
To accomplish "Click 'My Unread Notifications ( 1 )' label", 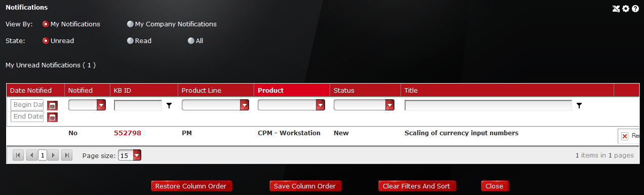I will pyautogui.click(x=50, y=65).
